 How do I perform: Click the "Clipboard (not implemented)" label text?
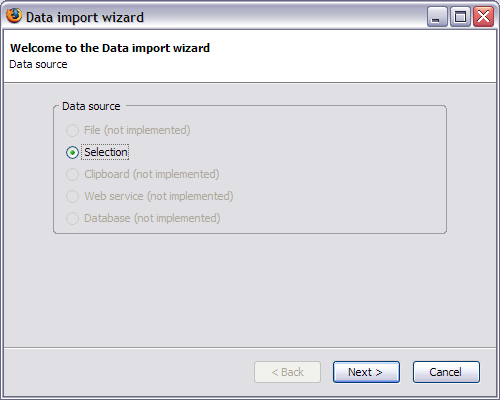pos(152,174)
